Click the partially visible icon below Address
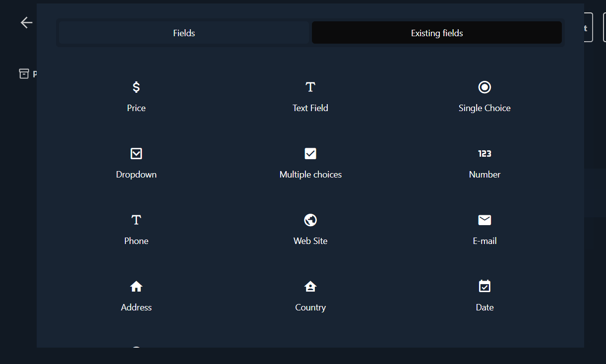This screenshot has height=364, width=606. [136, 347]
